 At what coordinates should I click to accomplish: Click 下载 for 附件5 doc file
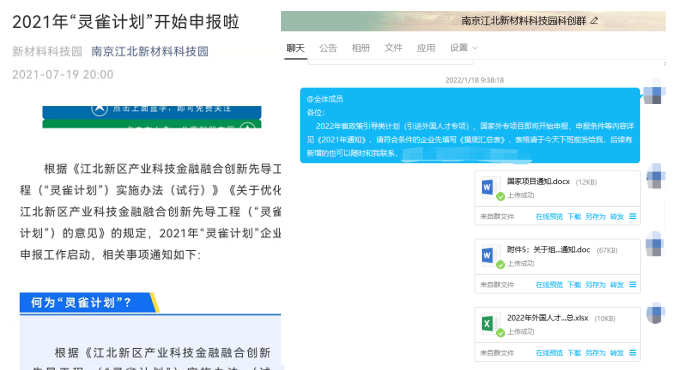click(x=574, y=285)
